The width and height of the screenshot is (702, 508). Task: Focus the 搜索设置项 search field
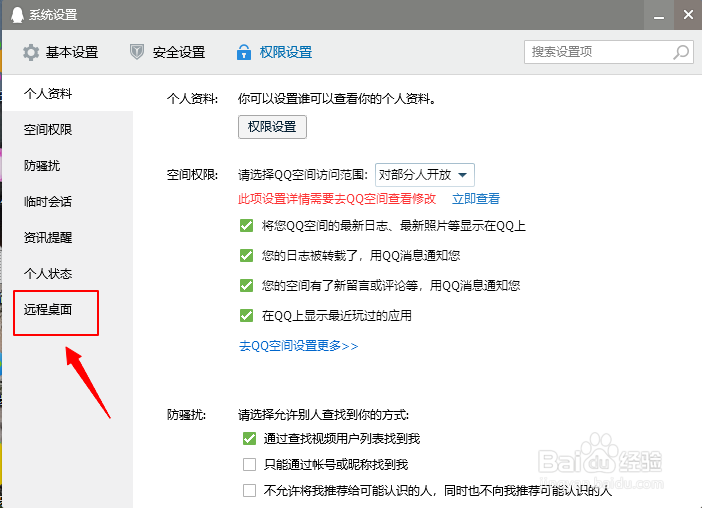pos(608,52)
